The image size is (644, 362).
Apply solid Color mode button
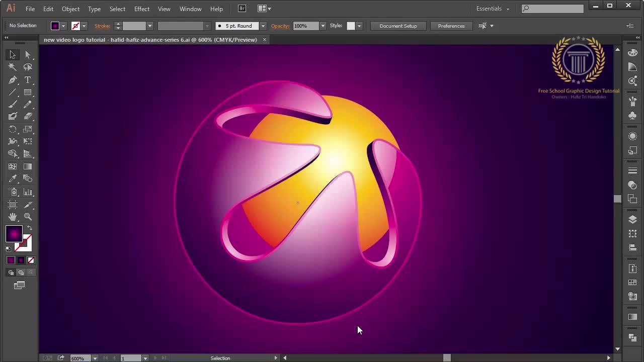[x=11, y=260]
